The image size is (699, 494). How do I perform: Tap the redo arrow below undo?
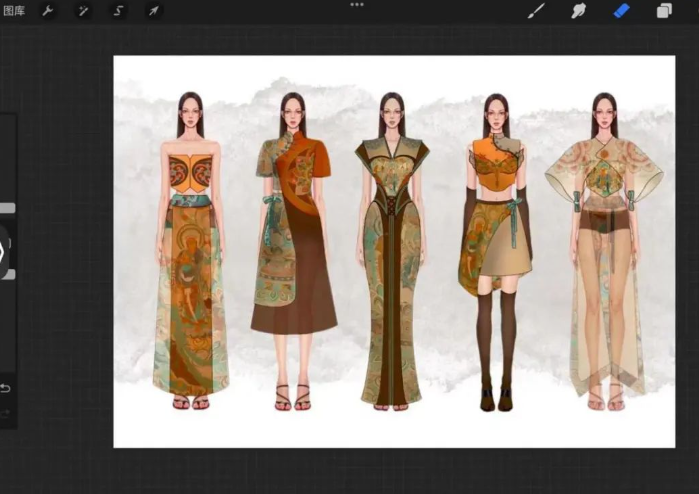pyautogui.click(x=5, y=412)
